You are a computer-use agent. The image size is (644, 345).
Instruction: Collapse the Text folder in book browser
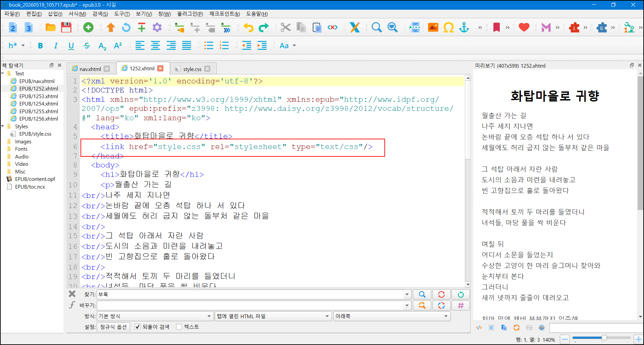click(3, 73)
